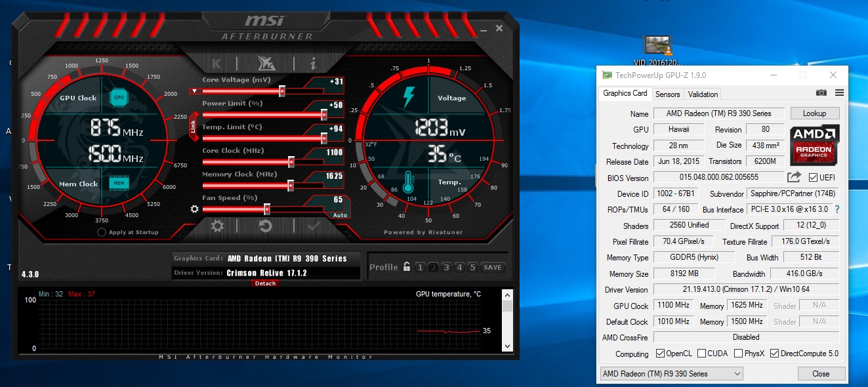Open the VID video file desktop icon
Viewport: 868px width, 387px height.
coord(657,51)
